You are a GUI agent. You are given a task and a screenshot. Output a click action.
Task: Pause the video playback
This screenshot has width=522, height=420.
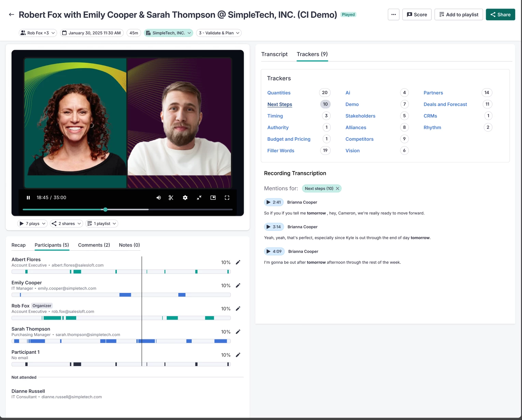pyautogui.click(x=28, y=198)
